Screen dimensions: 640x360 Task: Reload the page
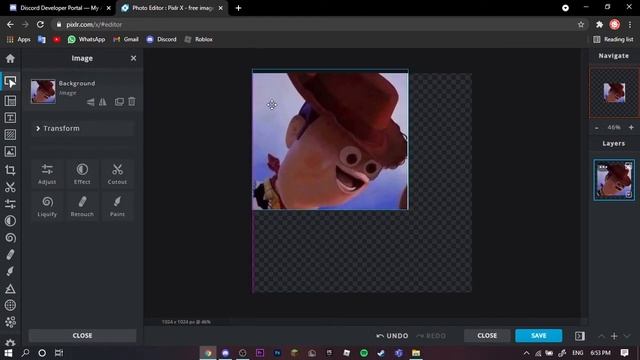(40, 24)
